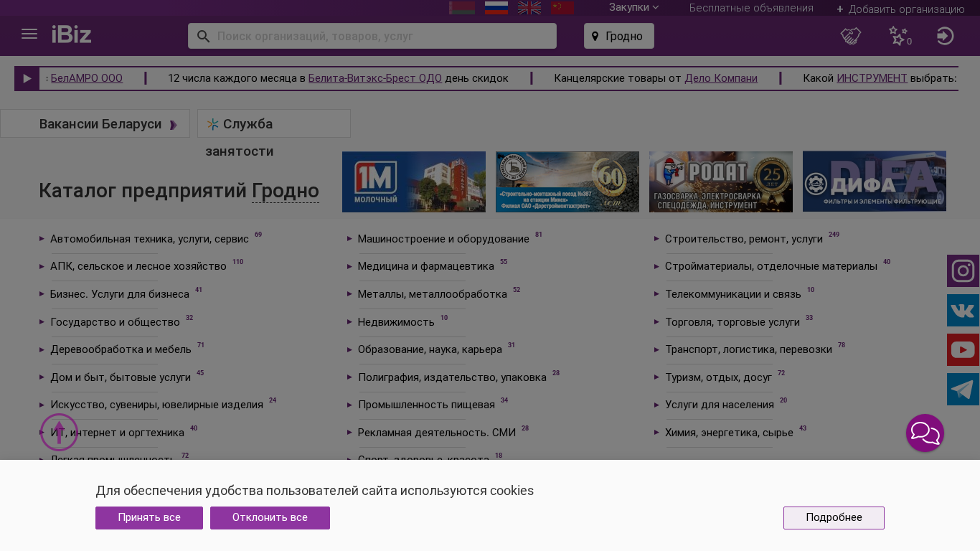
Task: Open Бизнес. Услуги для бизнеса category
Action: pyautogui.click(x=120, y=294)
